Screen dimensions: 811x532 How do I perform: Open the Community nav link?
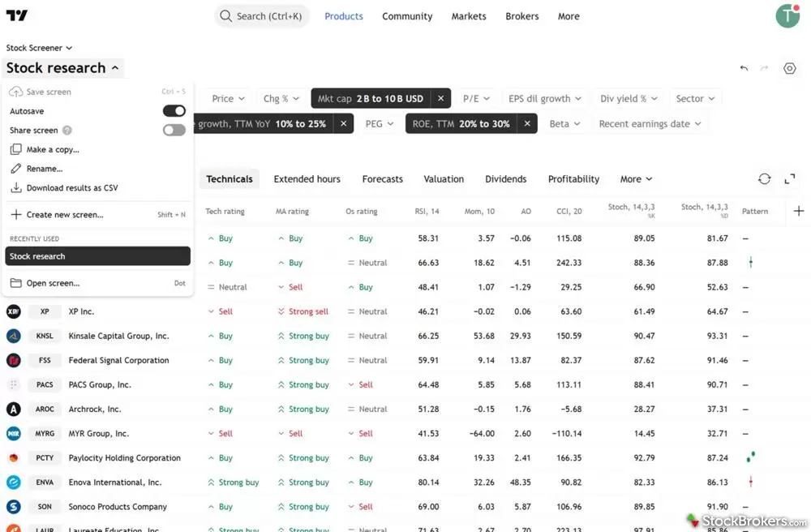click(x=407, y=16)
